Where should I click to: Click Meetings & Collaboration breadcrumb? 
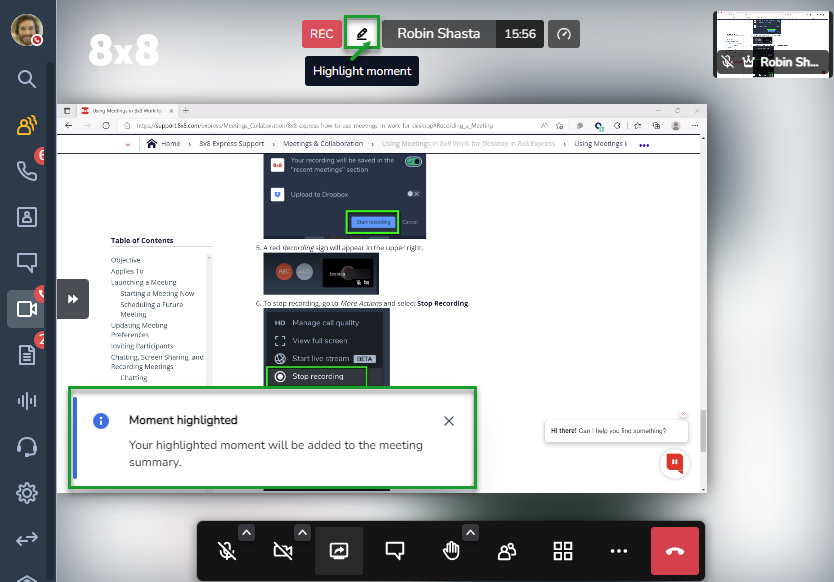tap(323, 144)
